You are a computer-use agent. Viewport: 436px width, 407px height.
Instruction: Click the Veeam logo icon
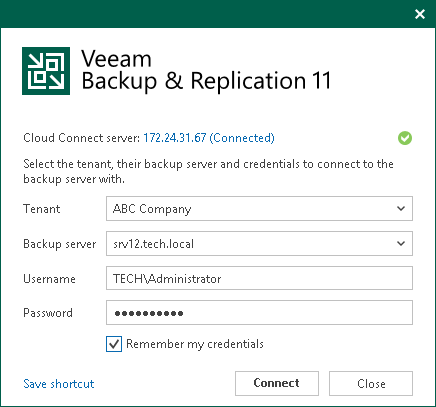(46, 71)
